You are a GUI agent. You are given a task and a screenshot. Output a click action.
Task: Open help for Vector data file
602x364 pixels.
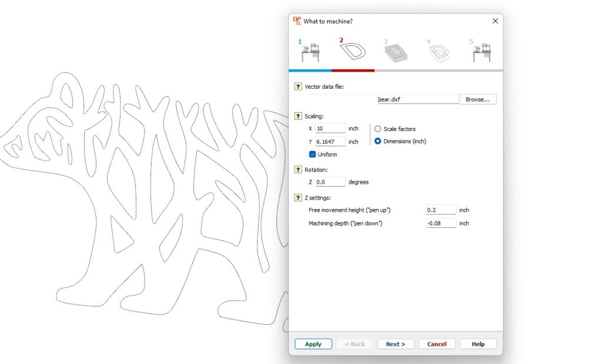298,87
